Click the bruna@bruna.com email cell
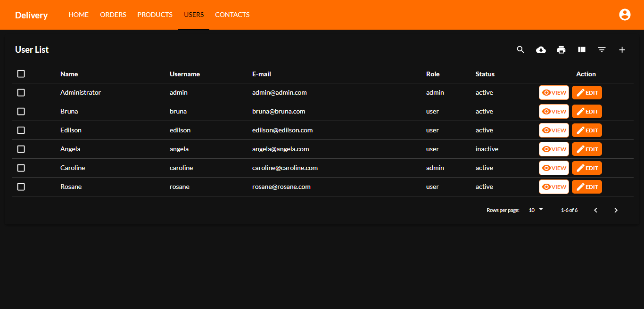644x309 pixels. (x=279, y=112)
